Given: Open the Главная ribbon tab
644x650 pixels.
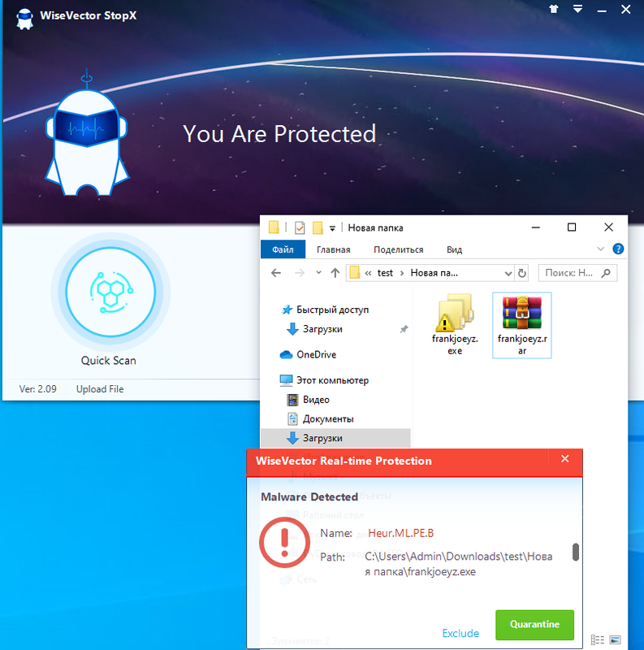Looking at the screenshot, I should (x=334, y=249).
